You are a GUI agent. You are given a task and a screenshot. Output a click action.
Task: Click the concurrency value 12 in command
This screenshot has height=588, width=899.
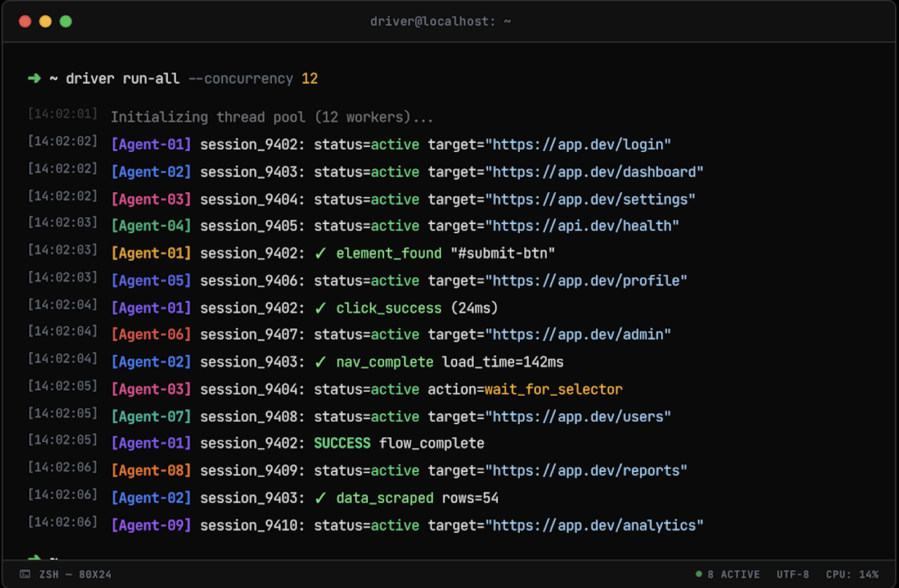309,79
